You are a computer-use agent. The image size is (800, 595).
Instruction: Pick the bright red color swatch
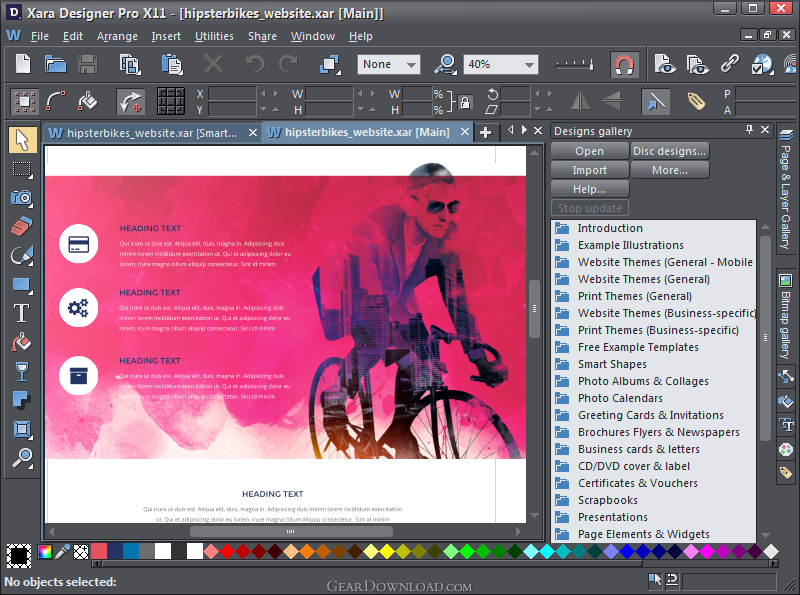click(x=227, y=551)
